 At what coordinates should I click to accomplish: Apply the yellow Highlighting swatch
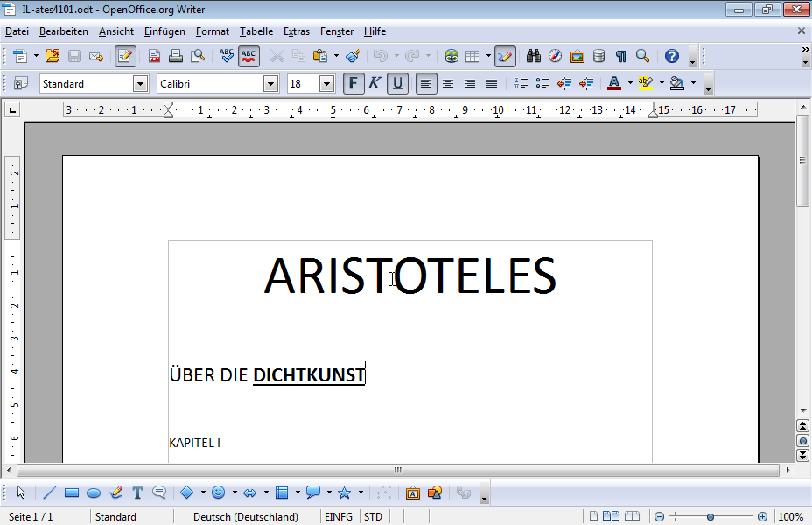coord(645,83)
